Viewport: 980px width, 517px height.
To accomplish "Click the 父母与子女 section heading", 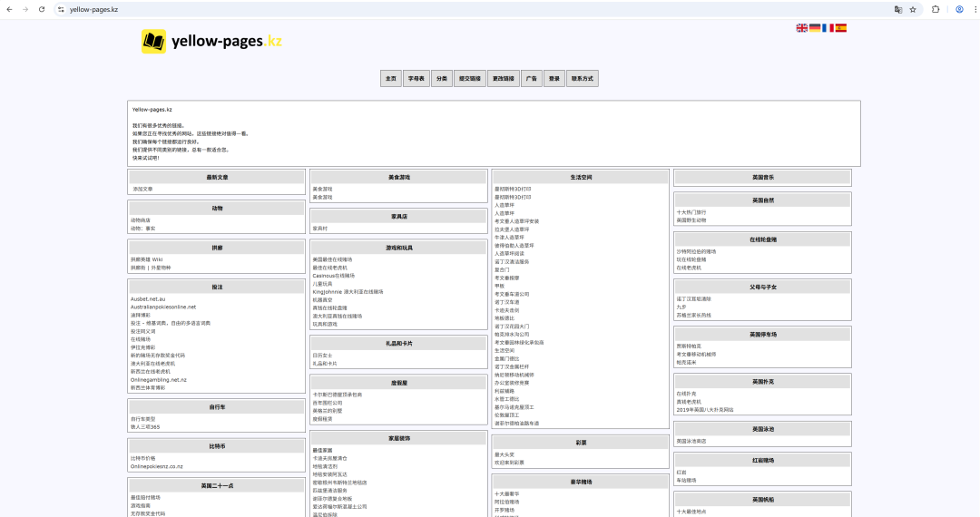I will coord(762,288).
